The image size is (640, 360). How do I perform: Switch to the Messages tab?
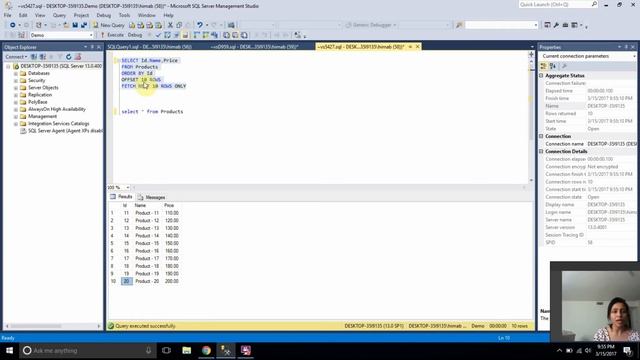152,197
